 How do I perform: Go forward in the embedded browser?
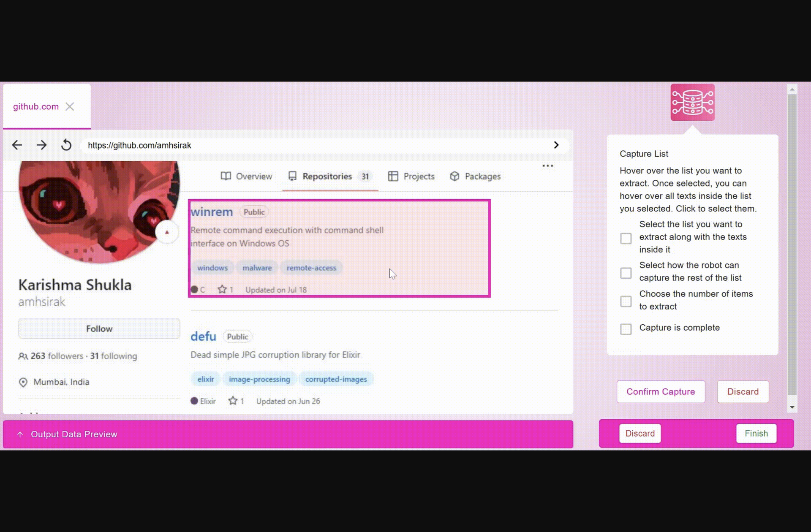pos(41,145)
